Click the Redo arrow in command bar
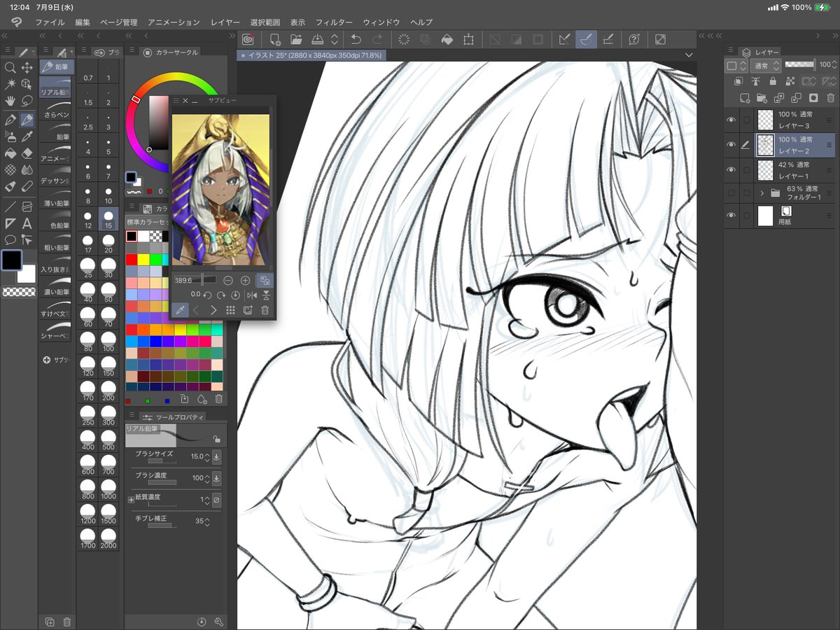The width and height of the screenshot is (840, 630). click(x=377, y=40)
